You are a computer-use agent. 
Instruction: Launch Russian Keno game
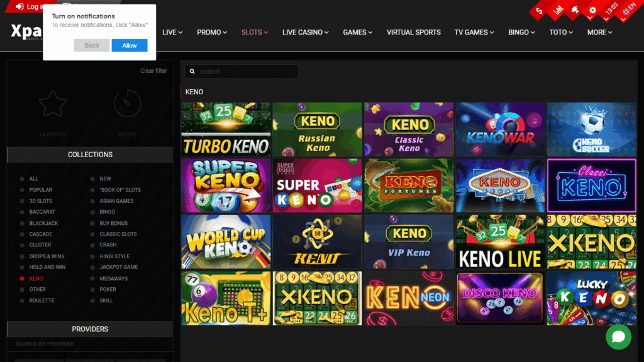tap(317, 129)
